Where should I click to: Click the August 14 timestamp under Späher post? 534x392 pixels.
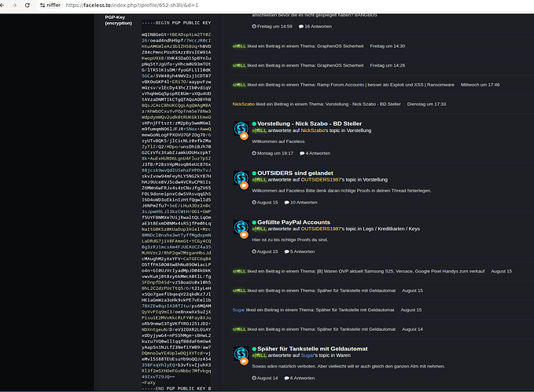[264, 378]
